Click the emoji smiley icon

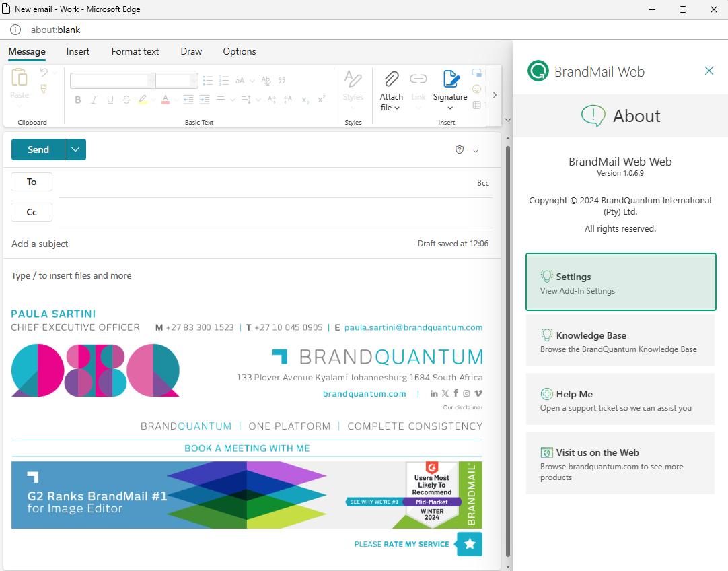[476, 89]
